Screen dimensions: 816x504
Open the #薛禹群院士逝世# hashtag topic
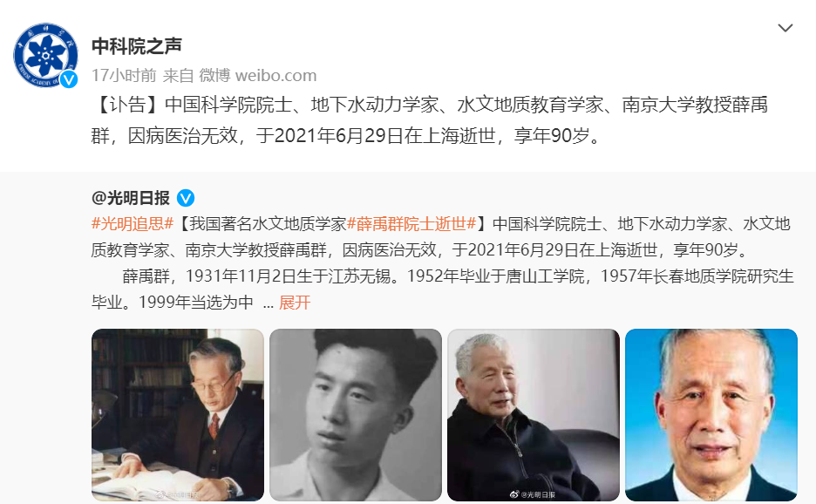(x=411, y=224)
